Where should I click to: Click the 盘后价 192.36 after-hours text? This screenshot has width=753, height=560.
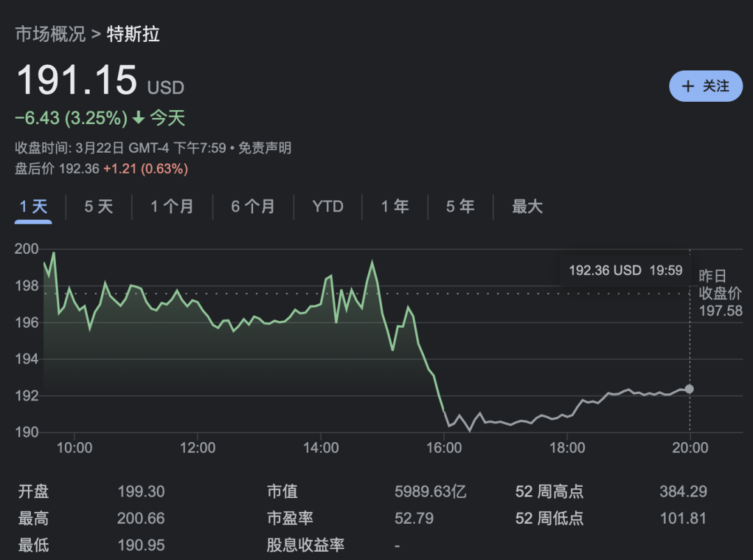click(x=56, y=169)
